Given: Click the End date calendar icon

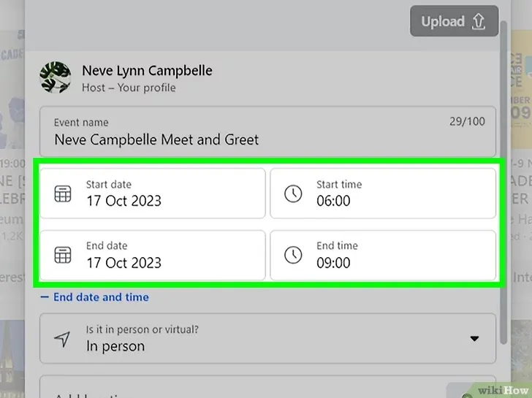Looking at the screenshot, I should click(x=63, y=255).
